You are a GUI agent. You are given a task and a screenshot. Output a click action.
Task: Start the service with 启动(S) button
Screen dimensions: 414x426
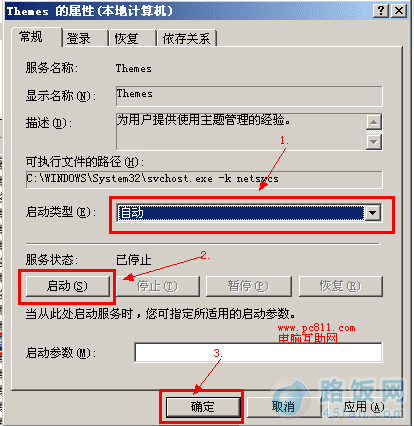(x=68, y=286)
